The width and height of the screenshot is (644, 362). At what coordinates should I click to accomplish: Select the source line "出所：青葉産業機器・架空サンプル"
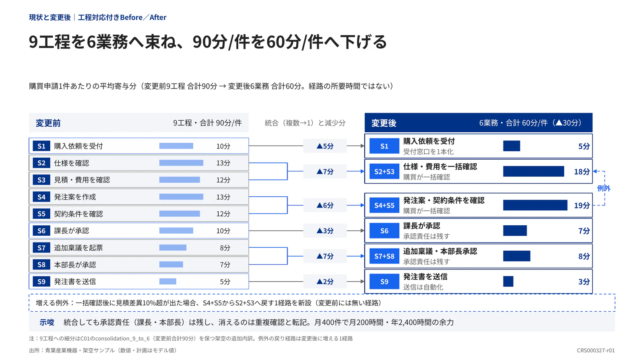pyautogui.click(x=104, y=350)
